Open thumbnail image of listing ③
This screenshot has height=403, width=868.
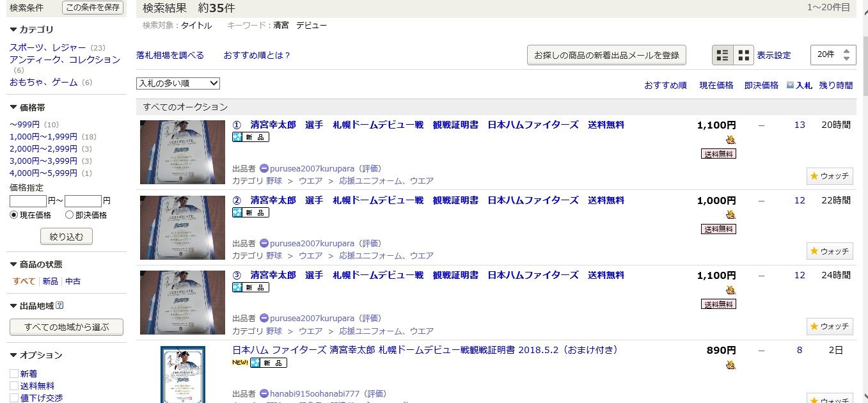pos(183,303)
